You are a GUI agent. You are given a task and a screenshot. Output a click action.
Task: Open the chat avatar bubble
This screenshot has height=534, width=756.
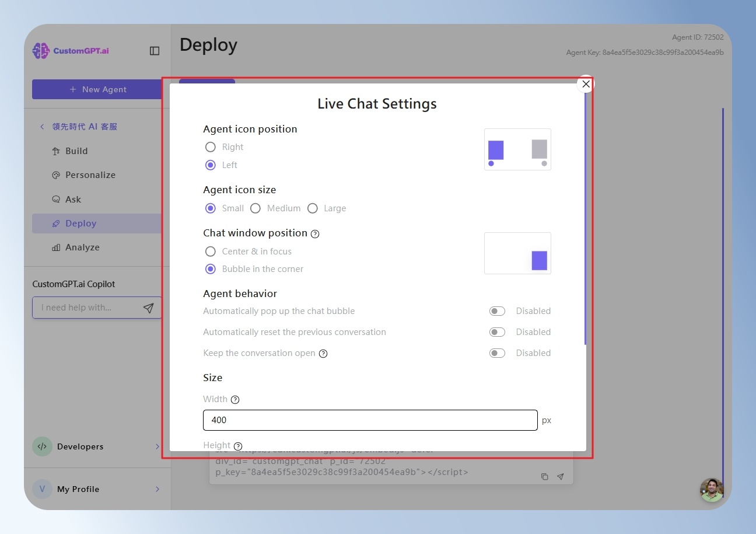pos(712,490)
